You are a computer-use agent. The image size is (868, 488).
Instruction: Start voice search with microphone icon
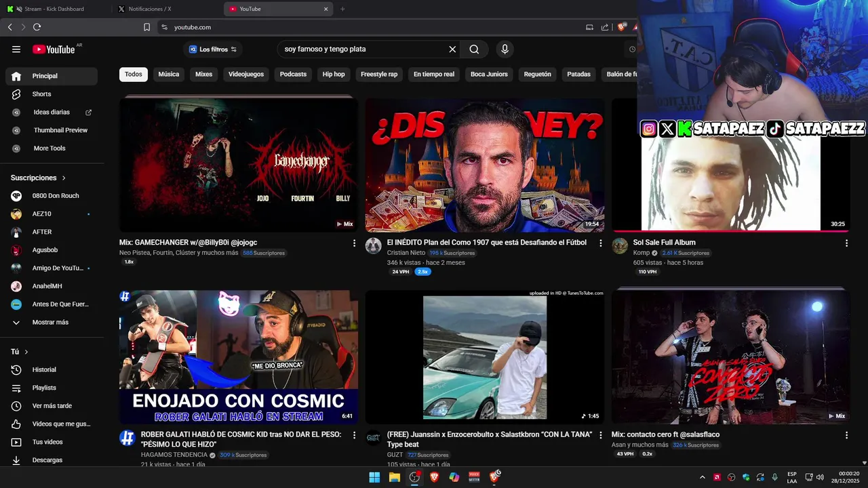point(505,49)
